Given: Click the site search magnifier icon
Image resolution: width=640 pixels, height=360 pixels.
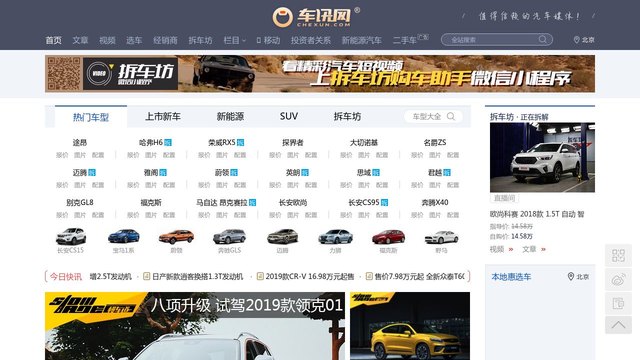Looking at the screenshot, I should tap(542, 39).
